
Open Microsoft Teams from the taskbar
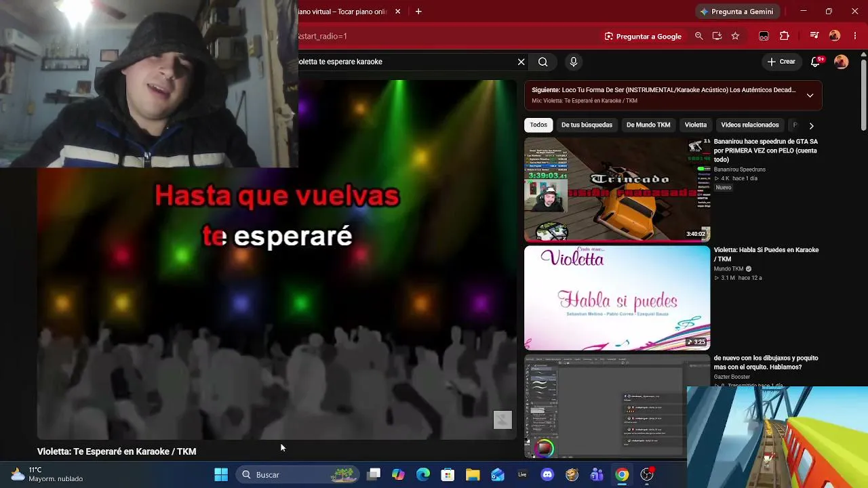coord(597,474)
